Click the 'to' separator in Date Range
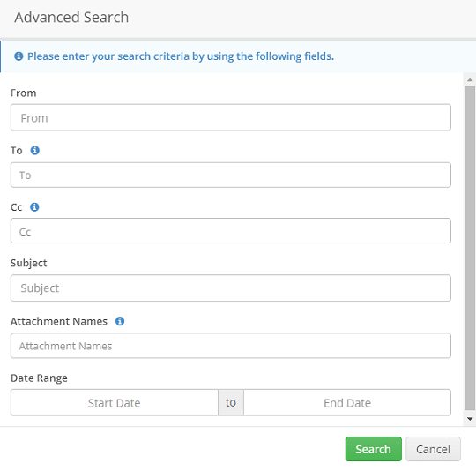The width and height of the screenshot is (476, 471). (x=231, y=403)
